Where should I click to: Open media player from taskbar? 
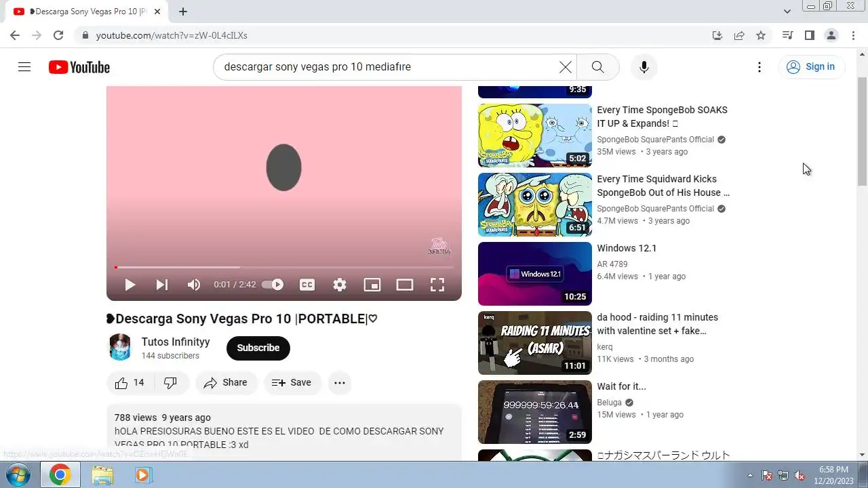coord(142,474)
